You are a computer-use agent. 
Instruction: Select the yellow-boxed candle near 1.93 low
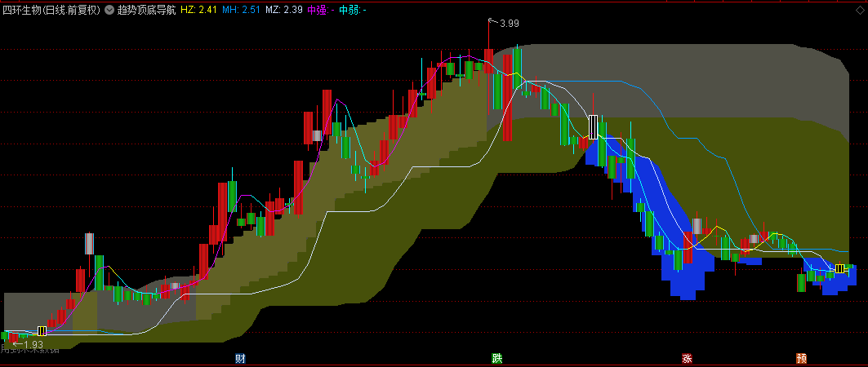click(x=42, y=331)
